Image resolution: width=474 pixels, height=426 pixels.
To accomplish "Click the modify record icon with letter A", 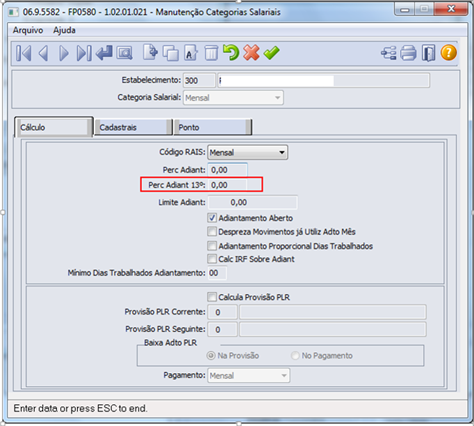I will (191, 53).
